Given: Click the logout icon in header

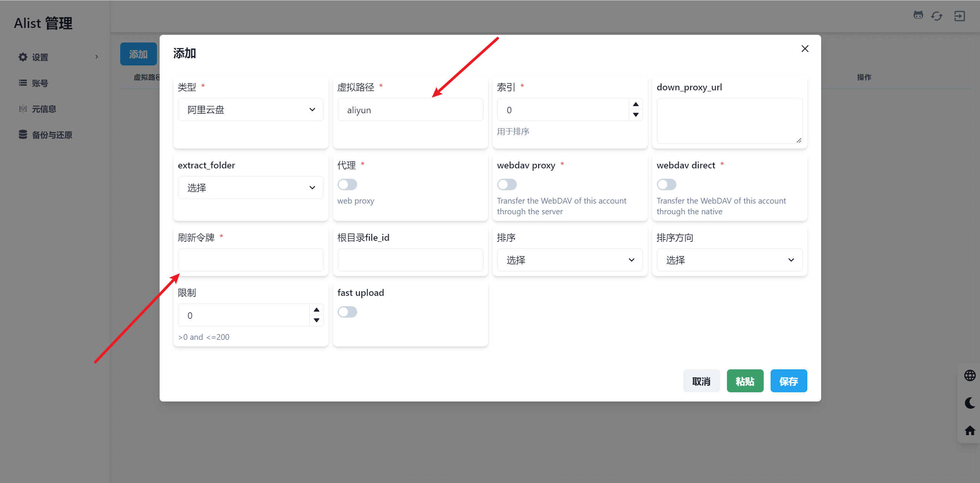Looking at the screenshot, I should 959,16.
